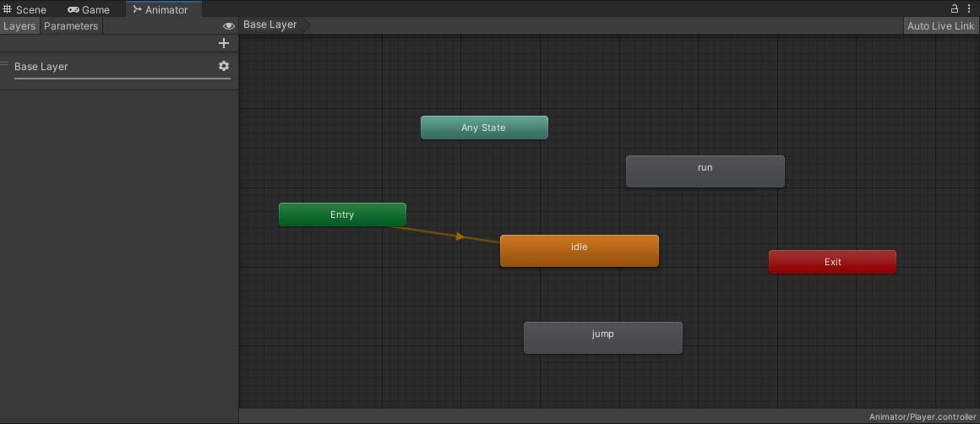Image resolution: width=980 pixels, height=424 pixels.
Task: Select the Any State node
Action: [484, 128]
